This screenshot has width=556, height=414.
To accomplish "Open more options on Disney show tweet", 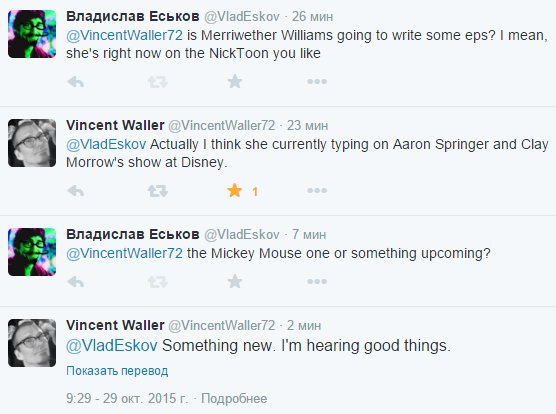I will point(317,191).
